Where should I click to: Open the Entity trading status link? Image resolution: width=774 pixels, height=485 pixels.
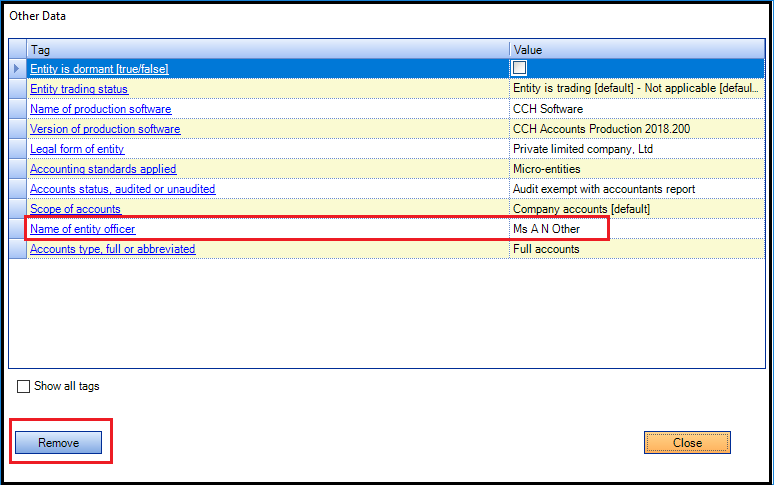[79, 89]
